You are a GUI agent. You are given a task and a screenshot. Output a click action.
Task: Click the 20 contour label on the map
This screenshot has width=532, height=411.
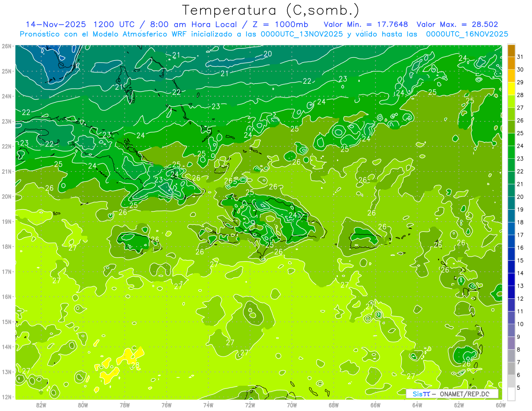tap(268, 54)
